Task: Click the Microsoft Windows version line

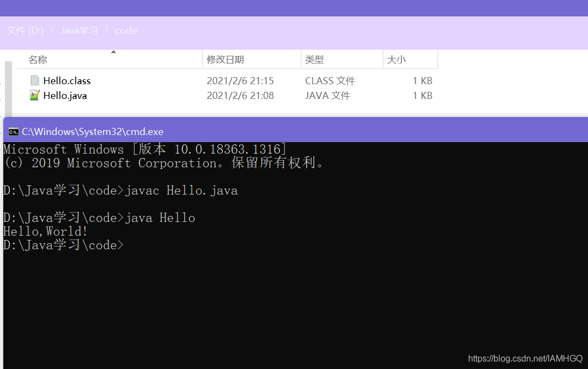Action: (x=145, y=149)
